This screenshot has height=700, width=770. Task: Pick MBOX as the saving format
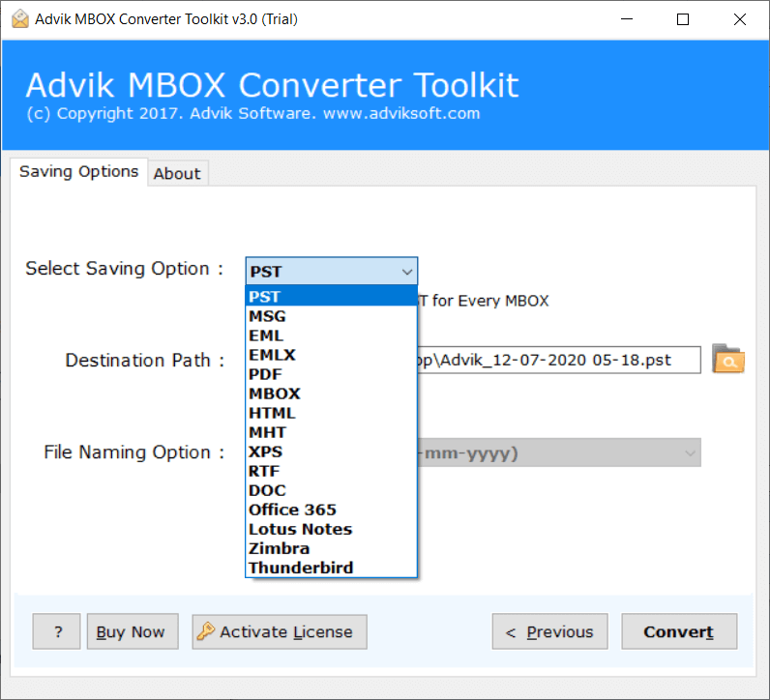[332, 394]
